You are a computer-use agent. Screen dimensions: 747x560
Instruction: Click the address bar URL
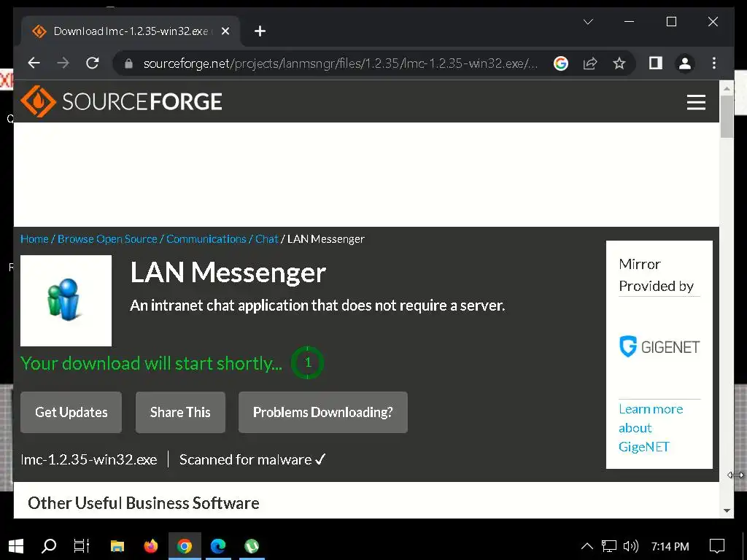pyautogui.click(x=341, y=63)
